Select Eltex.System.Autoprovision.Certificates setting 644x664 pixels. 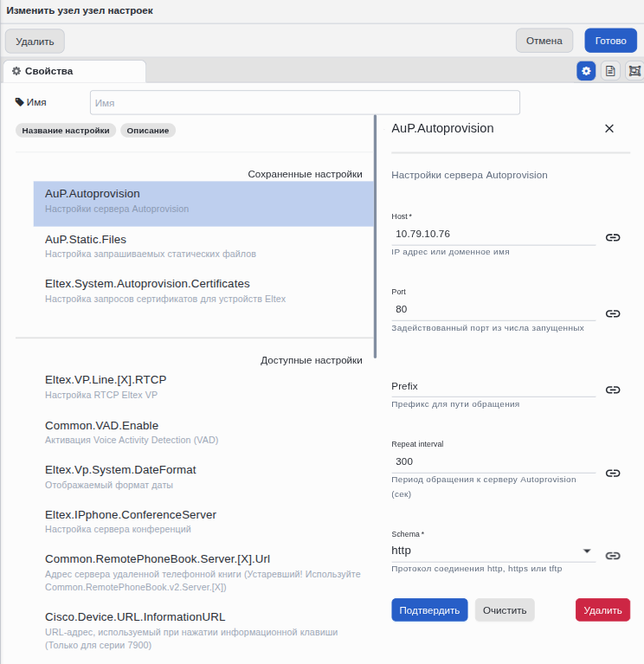203,292
